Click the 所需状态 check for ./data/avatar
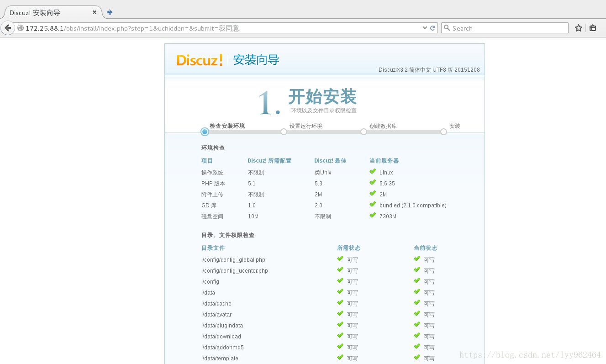Screen dimensions: 606x364 point(340,314)
